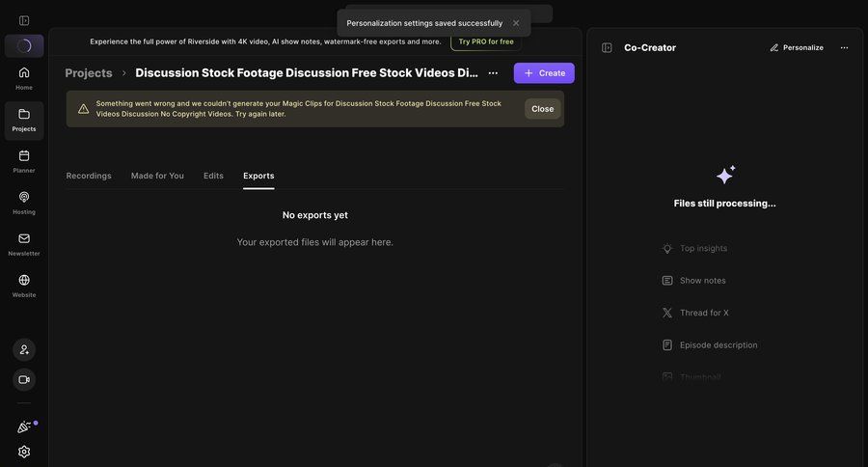Open settings gear icon
The height and width of the screenshot is (467, 868).
point(24,452)
